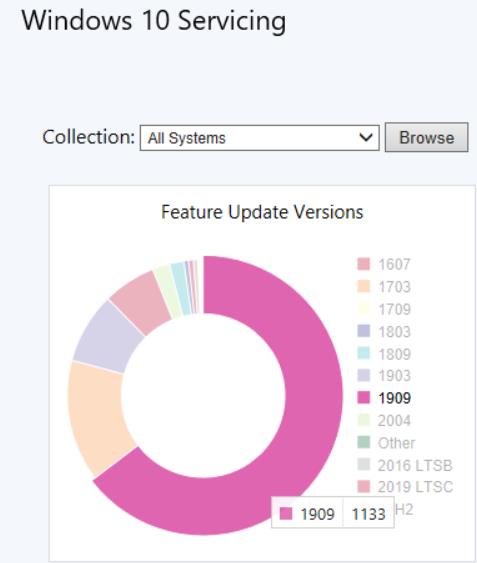Toggle the 1607 legend color swatch
Image resolution: width=477 pixels, height=563 pixels.
(x=363, y=264)
